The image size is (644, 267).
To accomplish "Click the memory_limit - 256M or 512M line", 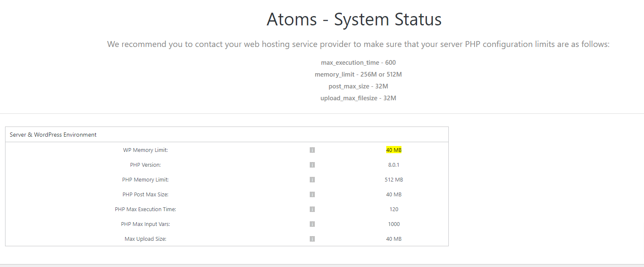I will coord(358,74).
